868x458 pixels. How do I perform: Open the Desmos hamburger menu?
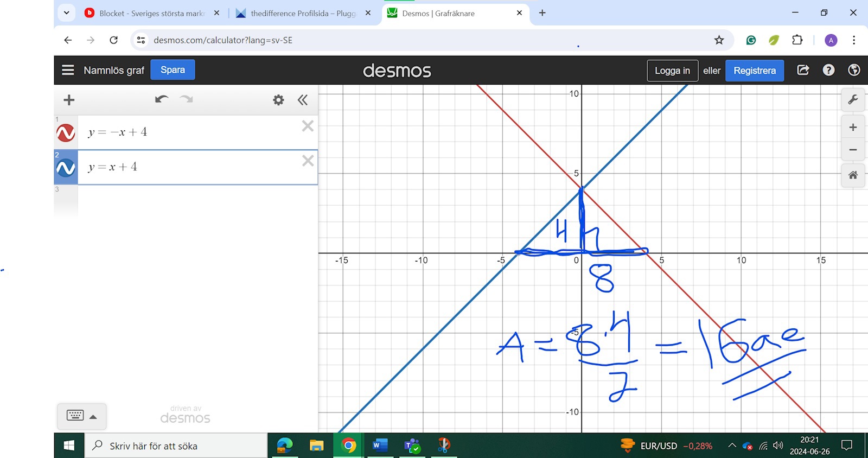coord(68,70)
